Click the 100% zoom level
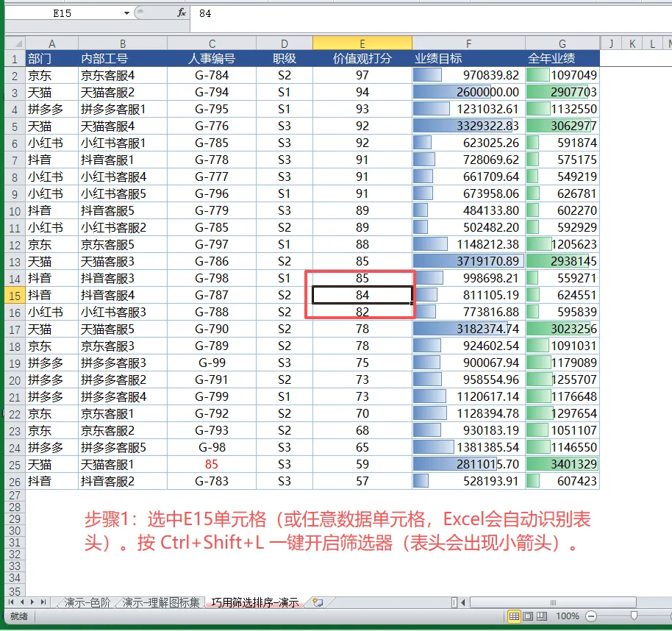This screenshot has width=672, height=631. pyautogui.click(x=568, y=616)
